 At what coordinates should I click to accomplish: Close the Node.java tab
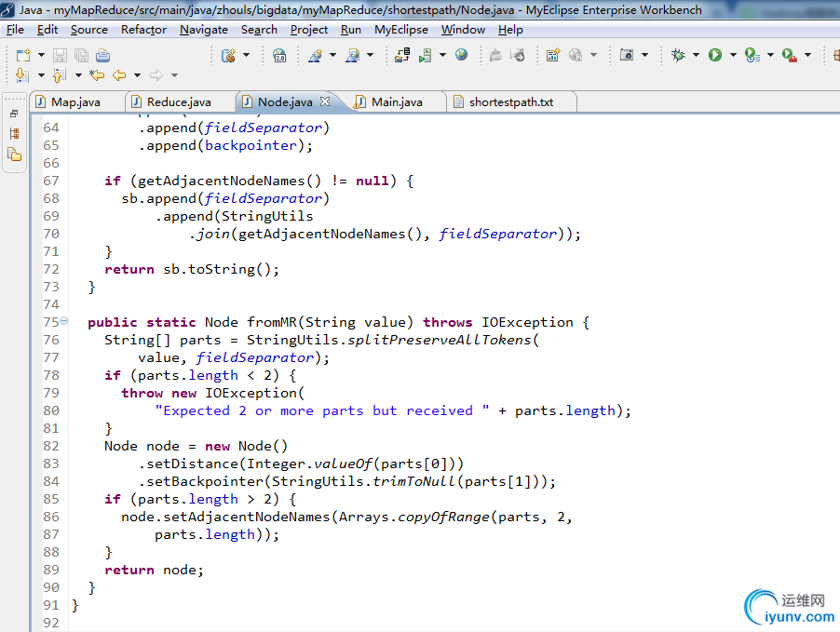point(325,101)
